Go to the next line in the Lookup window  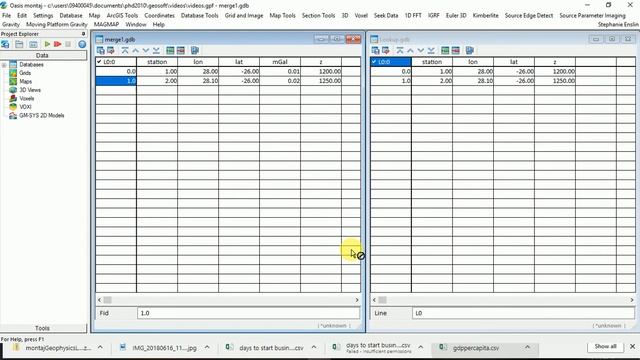(x=421, y=50)
